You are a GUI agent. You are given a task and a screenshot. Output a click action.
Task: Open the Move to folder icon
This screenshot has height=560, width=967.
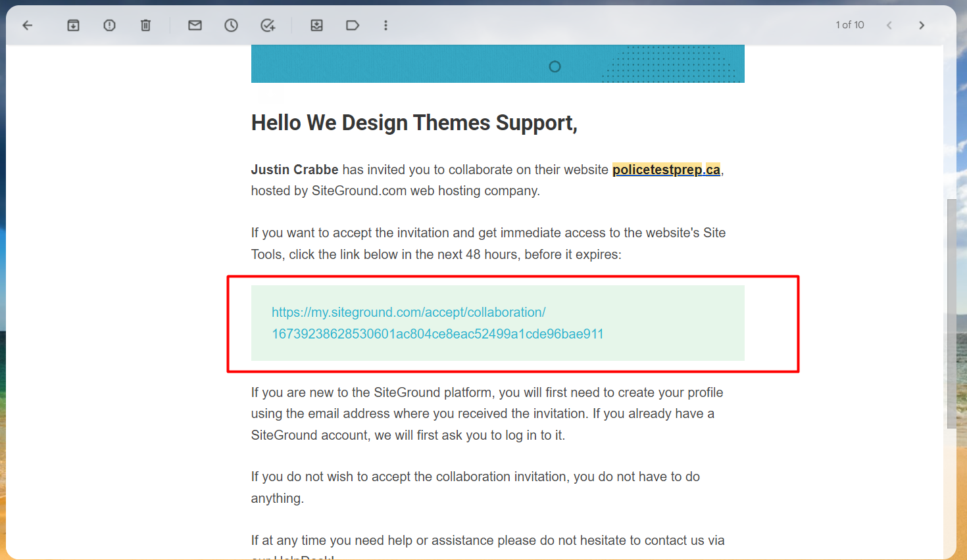[x=316, y=26]
